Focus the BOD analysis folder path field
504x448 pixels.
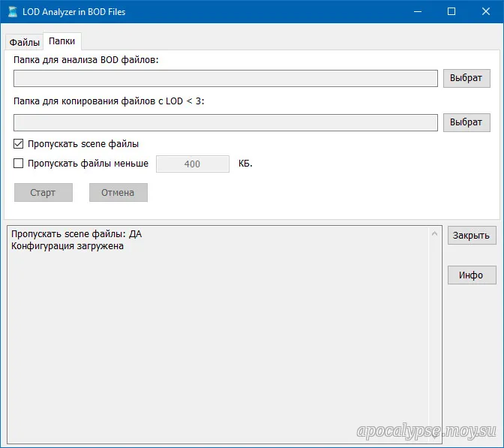(225, 79)
